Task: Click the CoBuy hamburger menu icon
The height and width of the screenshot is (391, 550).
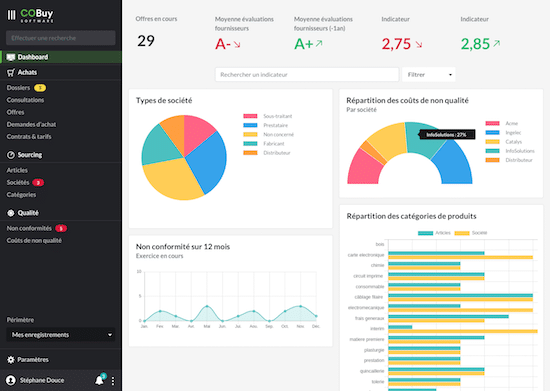Action: pos(11,15)
